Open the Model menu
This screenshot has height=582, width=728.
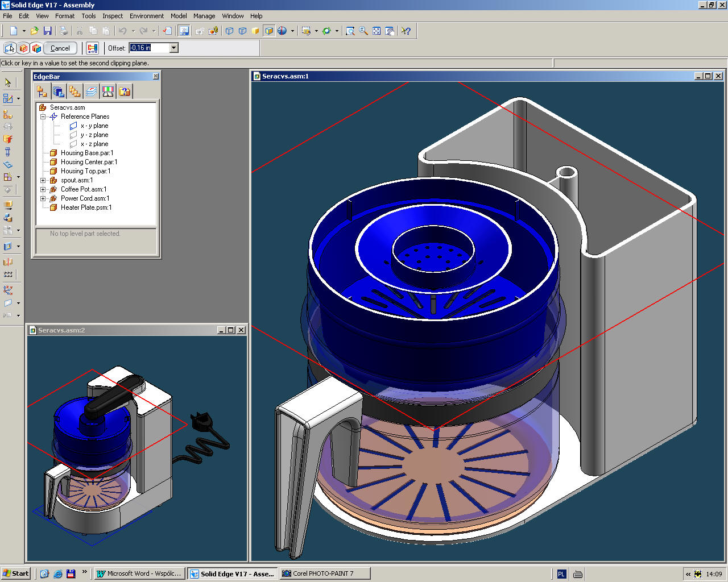click(179, 16)
